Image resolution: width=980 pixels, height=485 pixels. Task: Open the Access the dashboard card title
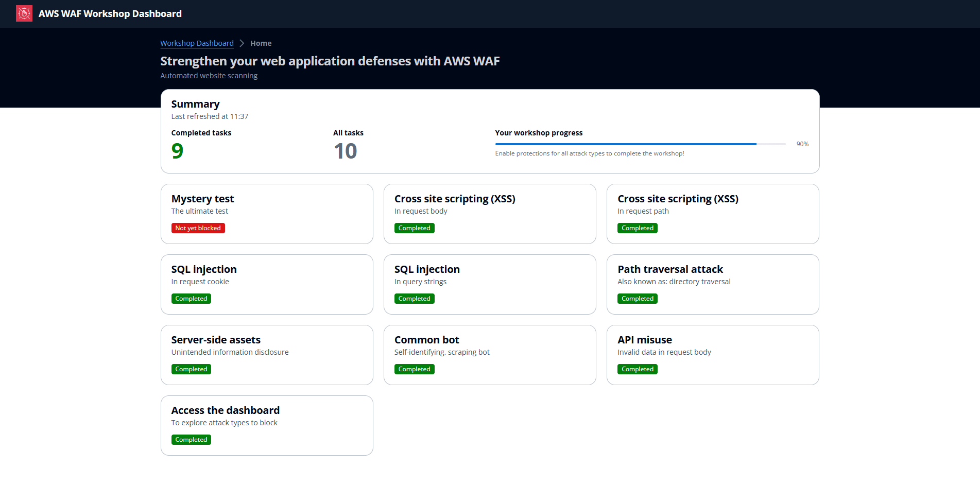tap(226, 410)
